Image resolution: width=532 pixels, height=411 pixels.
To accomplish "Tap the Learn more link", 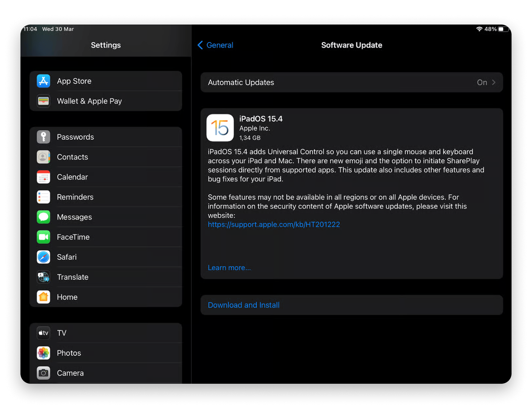I will tap(229, 268).
